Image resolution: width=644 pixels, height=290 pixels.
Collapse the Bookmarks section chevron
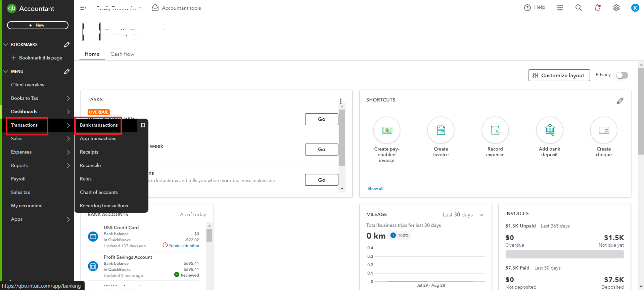pos(6,45)
